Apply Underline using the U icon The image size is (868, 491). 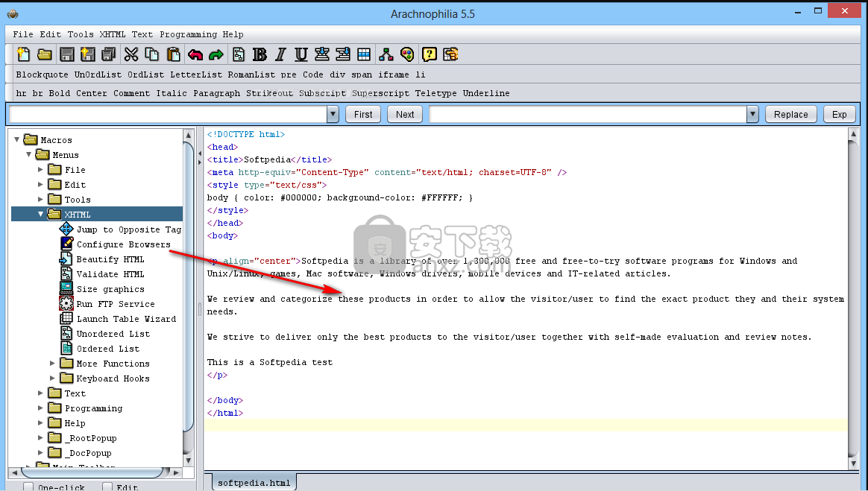coord(301,54)
